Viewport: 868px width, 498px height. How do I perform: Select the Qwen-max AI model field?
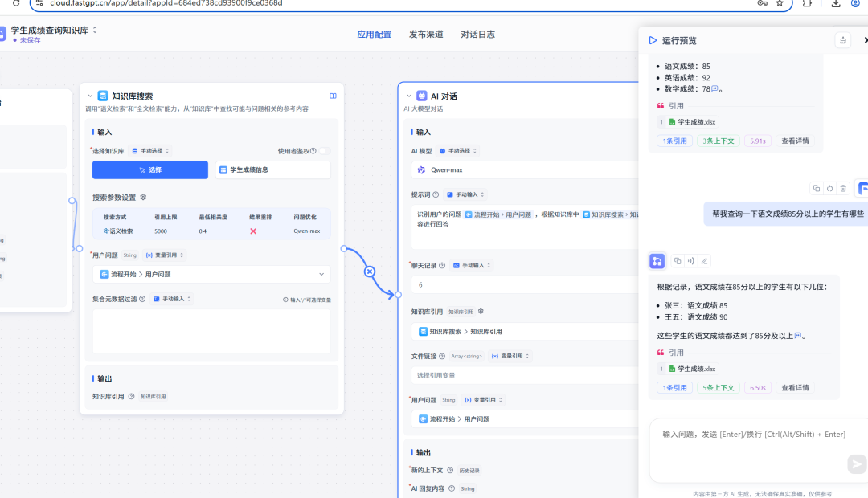(x=525, y=169)
